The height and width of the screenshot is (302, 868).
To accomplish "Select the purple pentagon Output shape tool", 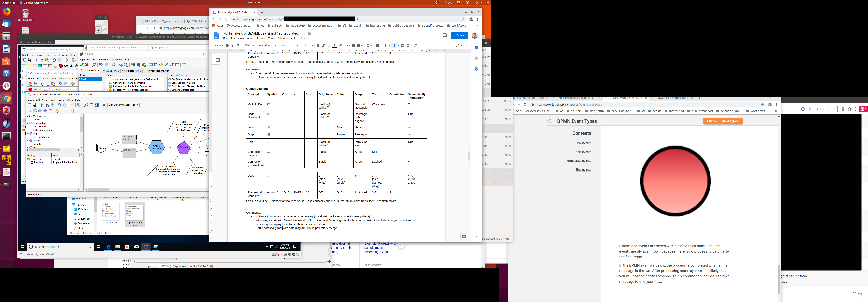I will tap(45, 111).
